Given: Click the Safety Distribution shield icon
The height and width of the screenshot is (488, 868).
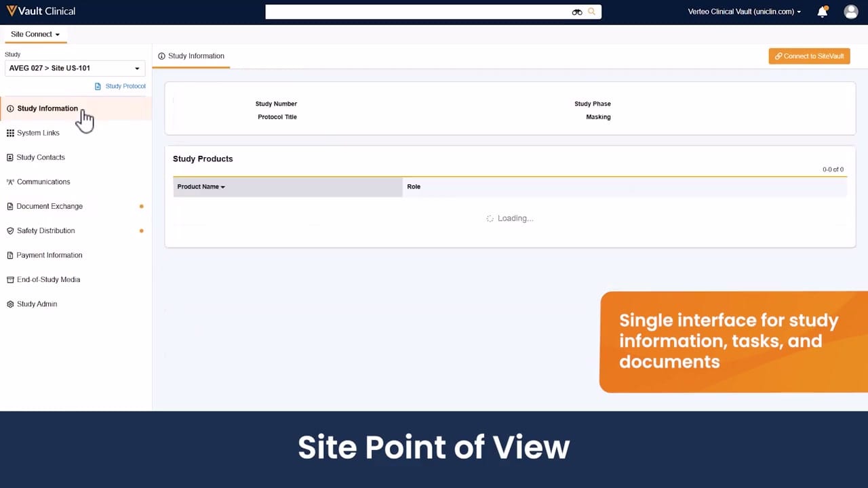Looking at the screenshot, I should [10, 230].
